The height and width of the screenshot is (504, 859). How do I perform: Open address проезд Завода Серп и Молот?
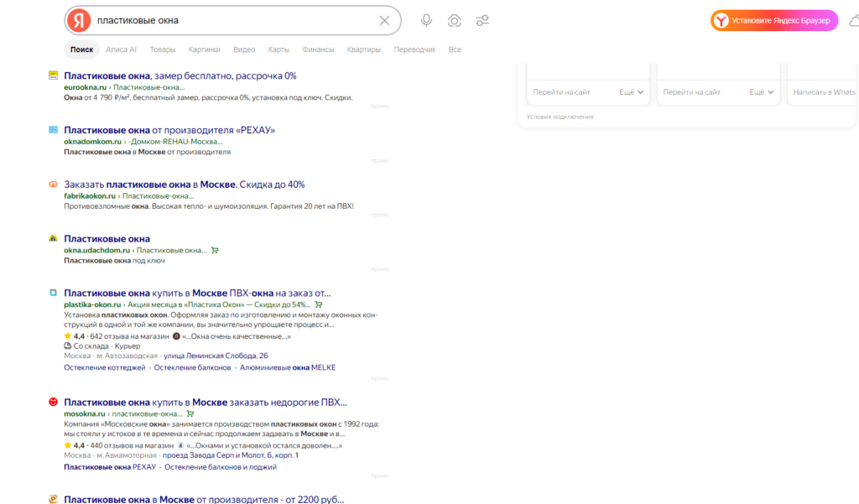pos(231,455)
